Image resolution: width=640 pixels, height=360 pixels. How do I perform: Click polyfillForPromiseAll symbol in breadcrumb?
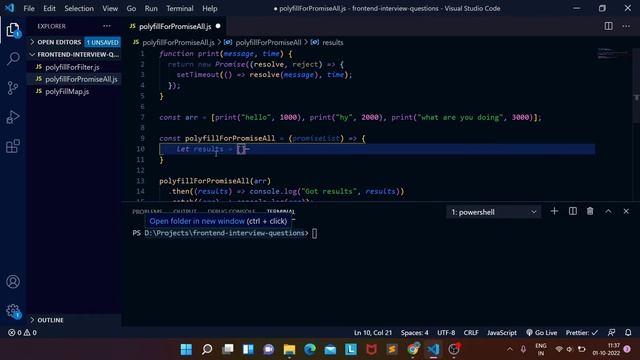click(x=268, y=42)
